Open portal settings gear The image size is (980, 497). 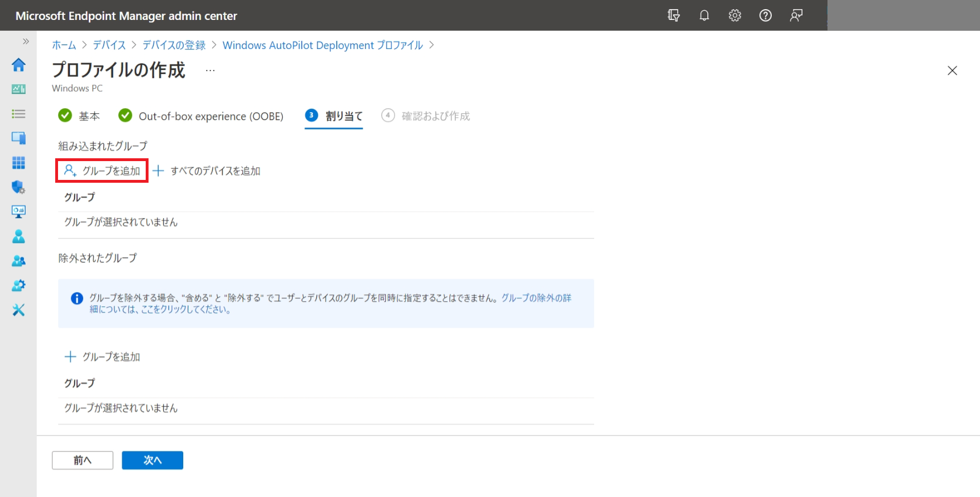[x=735, y=15]
